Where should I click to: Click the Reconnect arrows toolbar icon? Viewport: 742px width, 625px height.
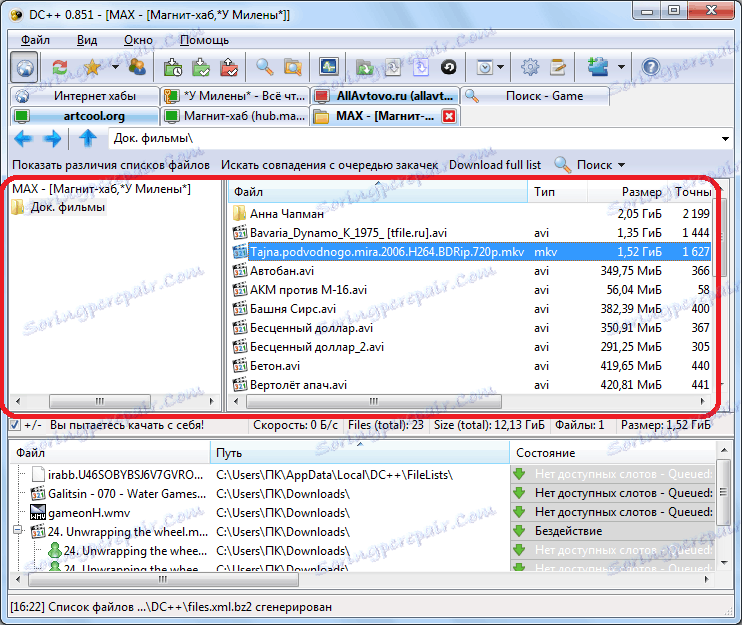(x=60, y=68)
